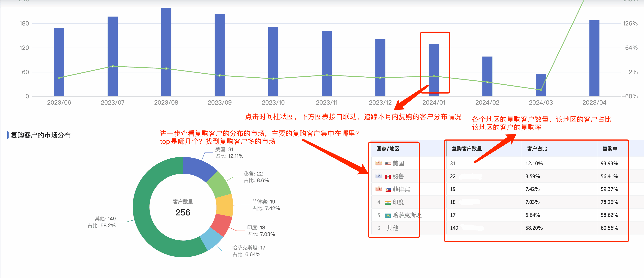Click the Peru flag icon
The width and height of the screenshot is (644, 278).
point(388,177)
